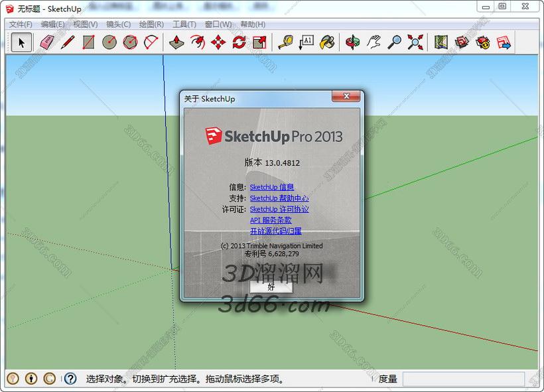This screenshot has width=544, height=392.
Task: Confirm the About dialog with 好
Action: click(271, 287)
